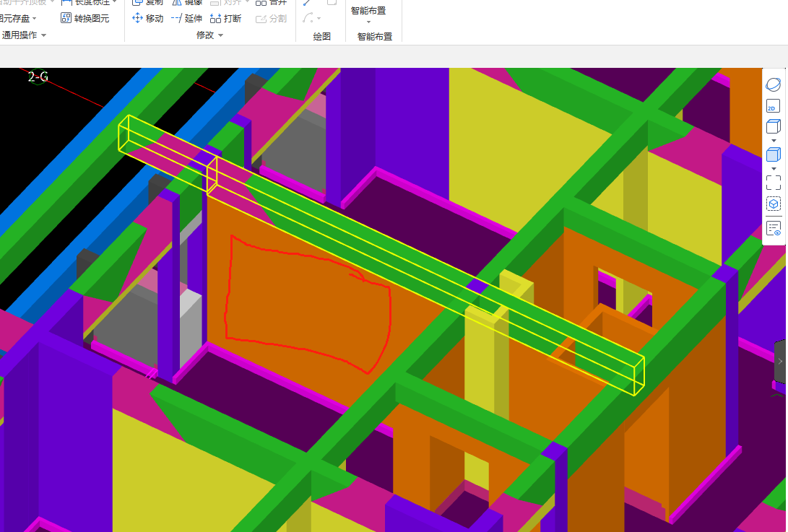The image size is (788, 532).
Task: Expand the 通用操作 group dropdown
Action: [x=44, y=35]
